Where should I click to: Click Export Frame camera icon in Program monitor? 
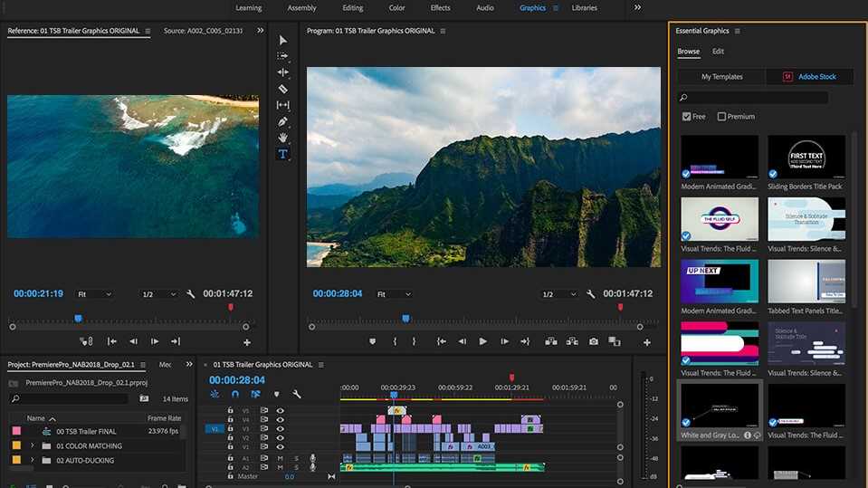pyautogui.click(x=594, y=341)
